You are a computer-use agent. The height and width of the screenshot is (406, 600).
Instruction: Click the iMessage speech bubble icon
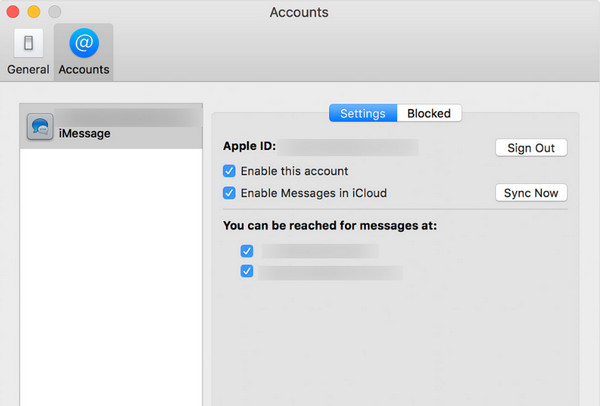pos(40,127)
